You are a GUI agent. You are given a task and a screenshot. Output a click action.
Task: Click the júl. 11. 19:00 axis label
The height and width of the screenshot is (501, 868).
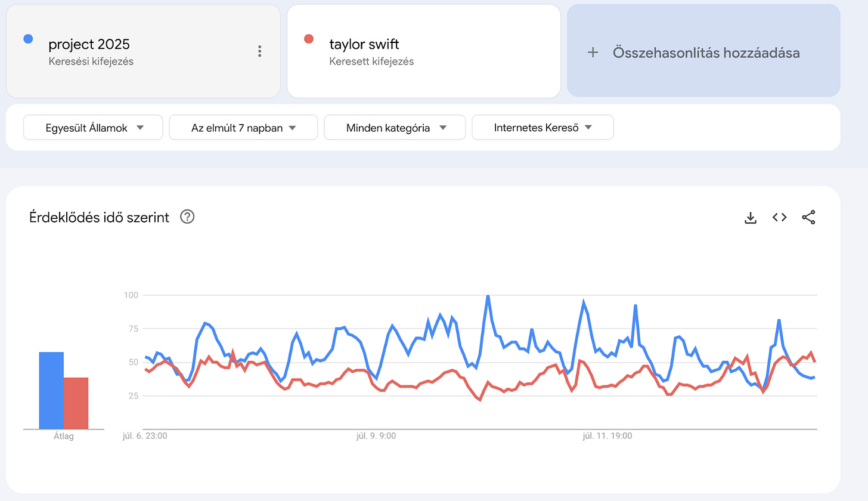pyautogui.click(x=607, y=436)
